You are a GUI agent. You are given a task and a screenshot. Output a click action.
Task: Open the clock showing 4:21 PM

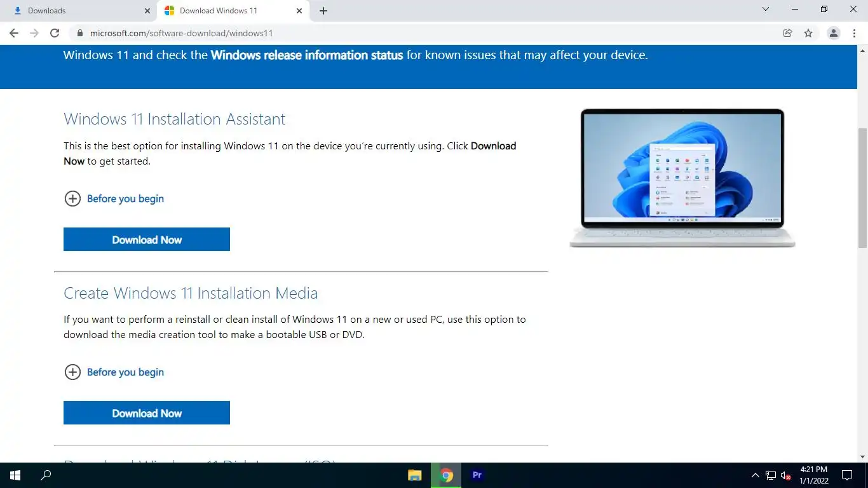(x=813, y=475)
